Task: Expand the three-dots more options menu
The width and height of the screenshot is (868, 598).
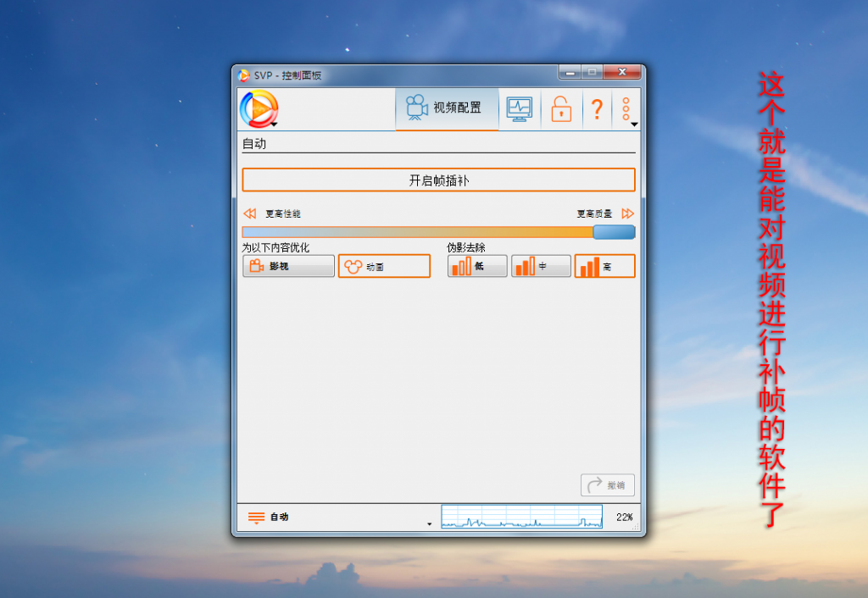Action: click(626, 109)
